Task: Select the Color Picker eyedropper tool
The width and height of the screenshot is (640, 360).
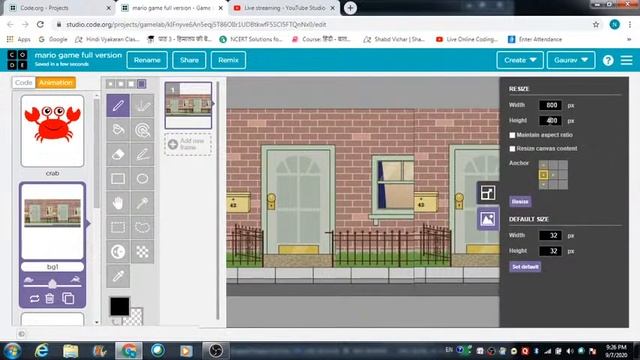Action: tap(118, 276)
